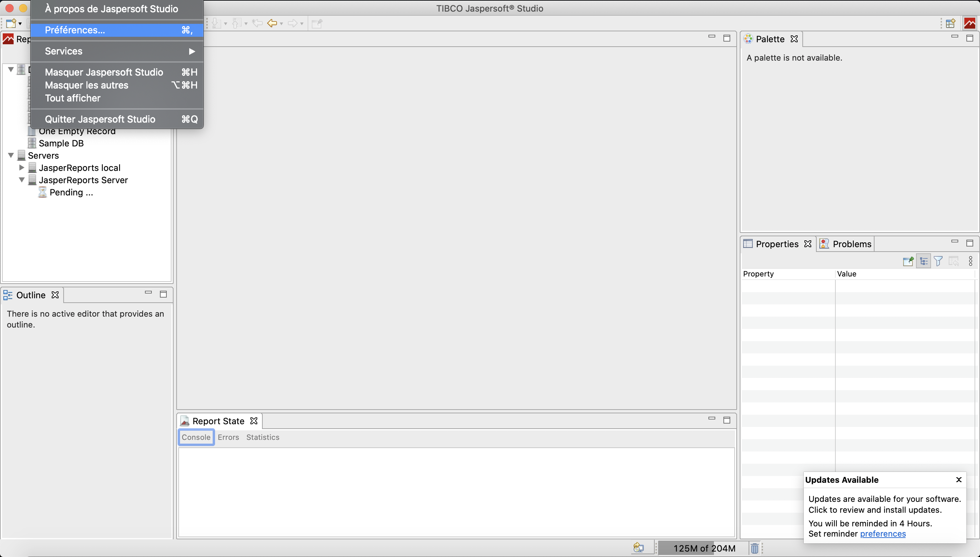Pin Properties view to selection
980x557 pixels.
908,261
